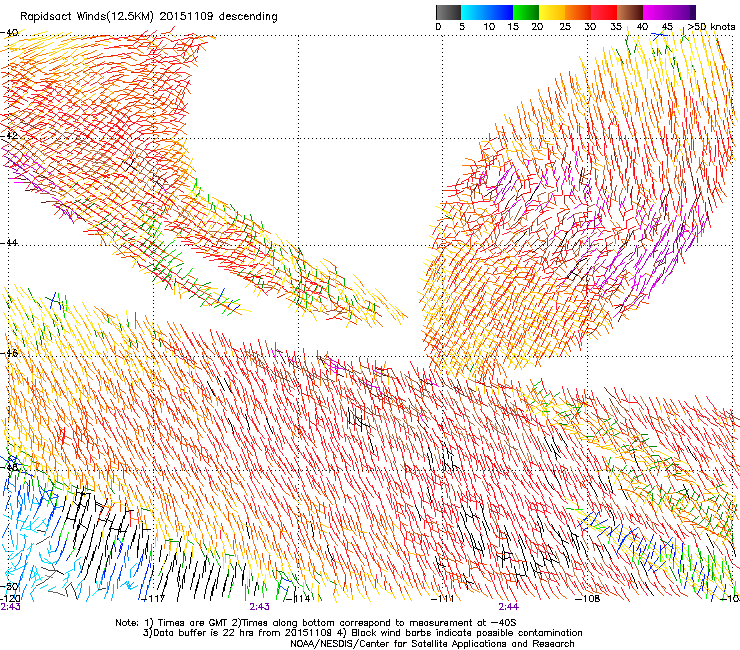Viewport: 740px width, 650px height.
Task: Click the yellow 20-25 knots legend segment
Action: (552, 12)
